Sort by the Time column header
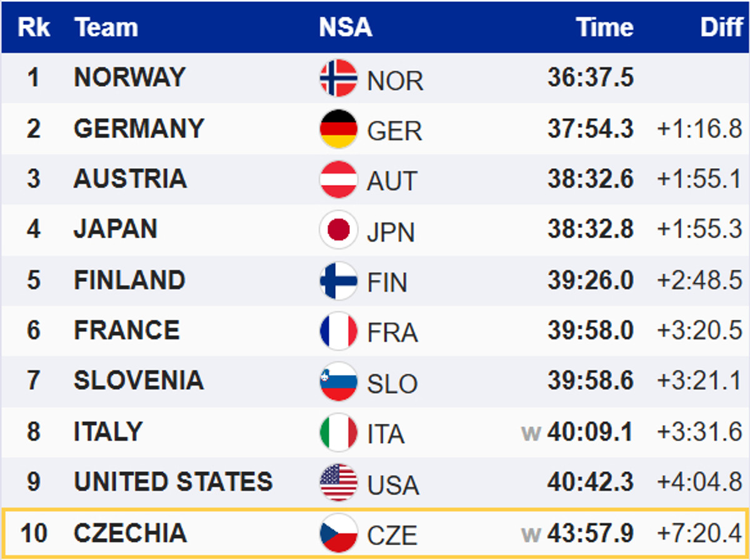 pyautogui.click(x=604, y=27)
